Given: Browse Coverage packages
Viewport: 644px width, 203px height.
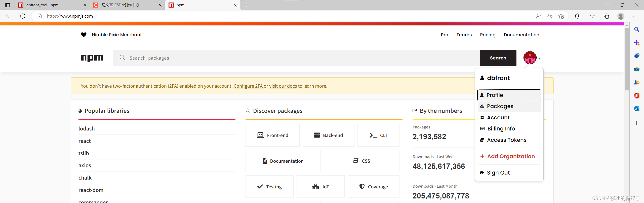Looking at the screenshot, I should coord(374,187).
